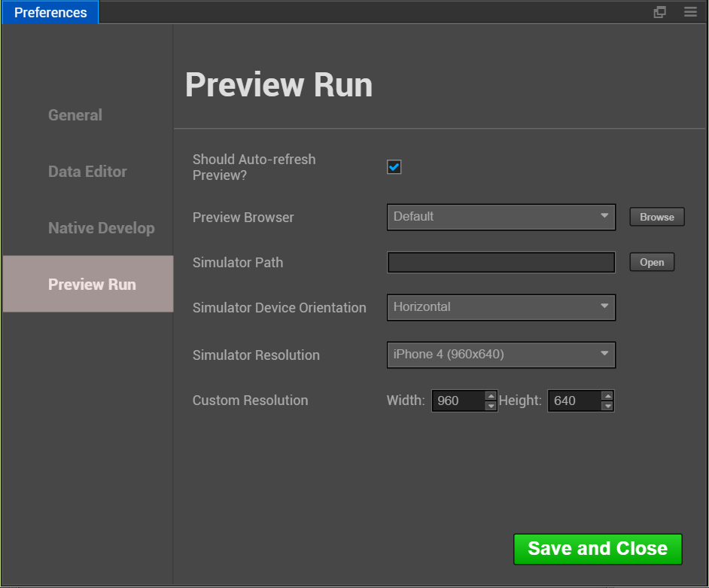Click the Browse button
709x588 pixels.
coord(657,217)
